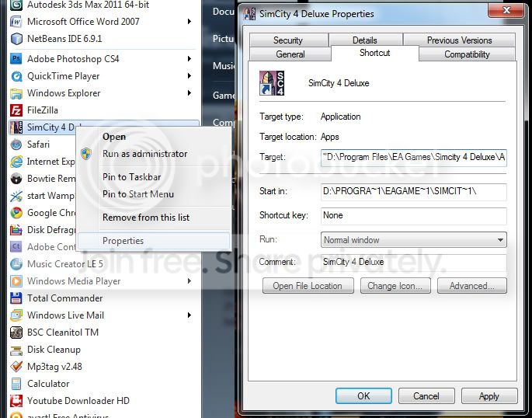
Task: Expand Windows Live Mail jump list arrow
Action: point(190,315)
